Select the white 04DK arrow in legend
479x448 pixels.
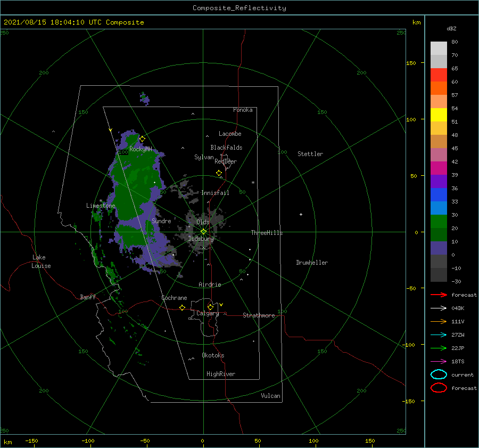439,308
